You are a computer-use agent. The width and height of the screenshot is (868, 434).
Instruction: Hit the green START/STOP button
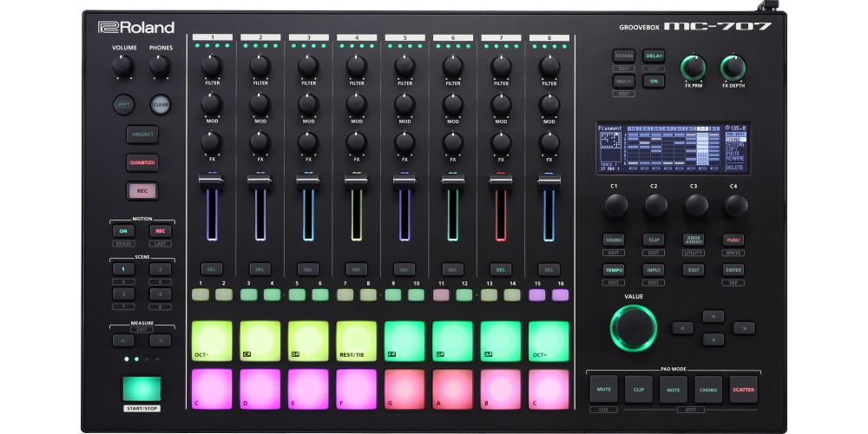tap(141, 389)
